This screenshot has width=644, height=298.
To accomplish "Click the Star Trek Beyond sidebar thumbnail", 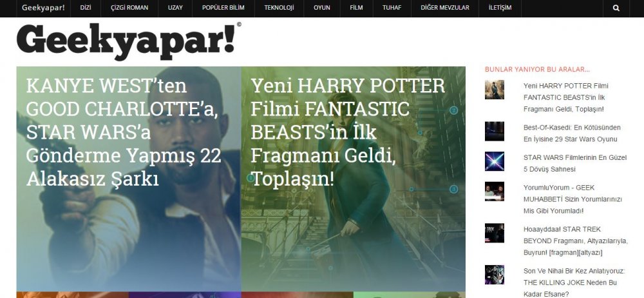I will pos(495,233).
